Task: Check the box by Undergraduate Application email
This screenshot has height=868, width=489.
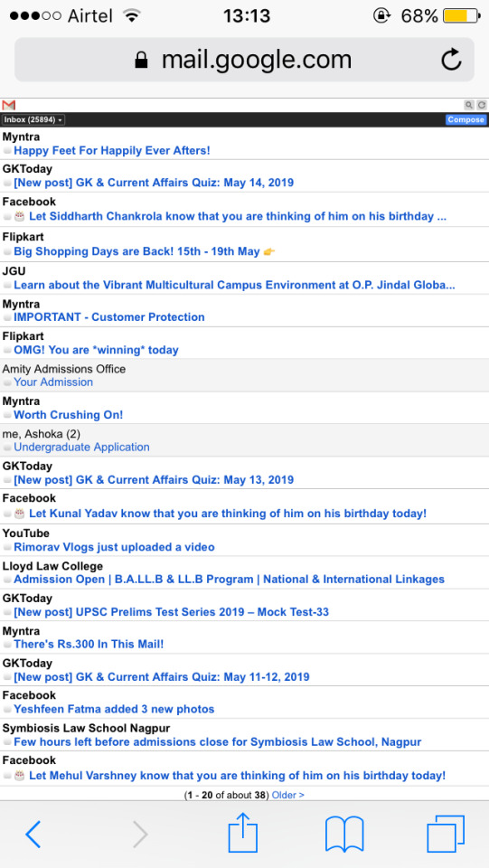Action: tap(7, 448)
